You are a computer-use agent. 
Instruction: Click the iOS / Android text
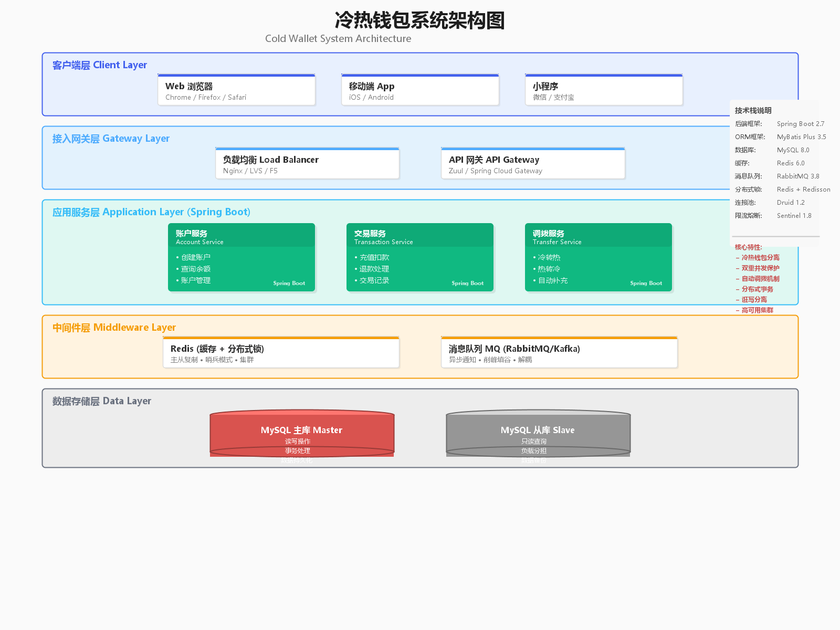(371, 98)
